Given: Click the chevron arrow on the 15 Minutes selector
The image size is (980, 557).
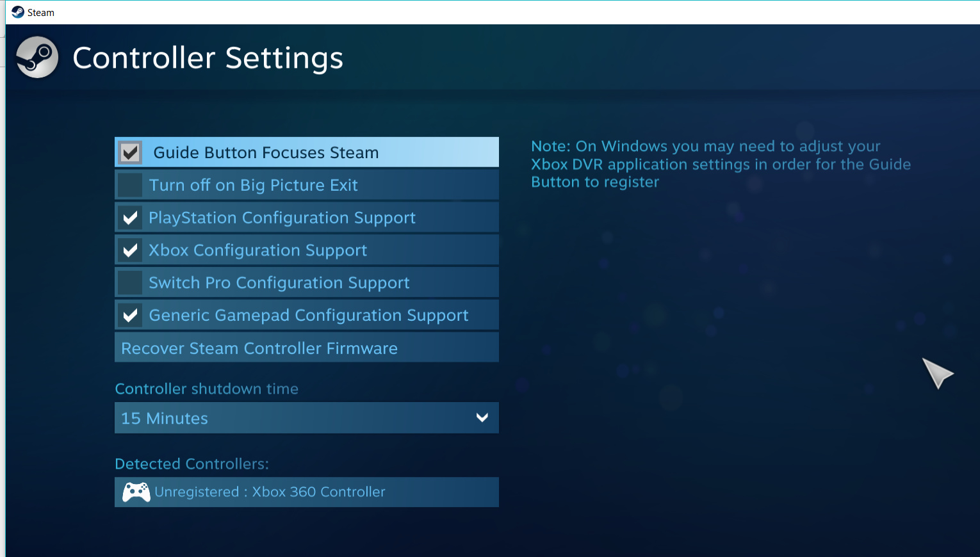Looking at the screenshot, I should coord(482,417).
